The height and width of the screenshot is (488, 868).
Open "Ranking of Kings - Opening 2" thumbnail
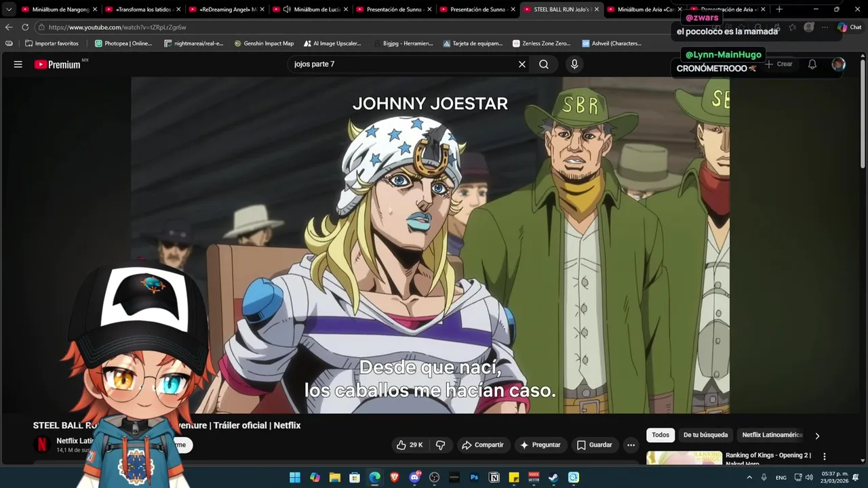click(x=684, y=457)
